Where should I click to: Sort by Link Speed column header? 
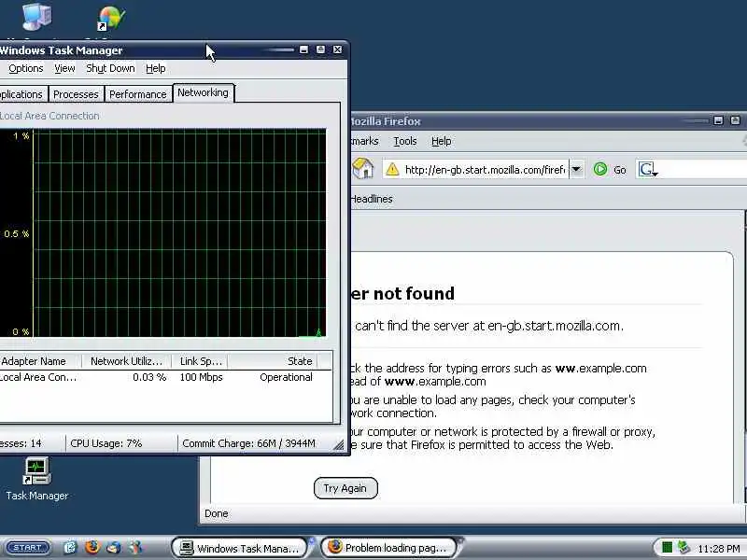coord(200,361)
